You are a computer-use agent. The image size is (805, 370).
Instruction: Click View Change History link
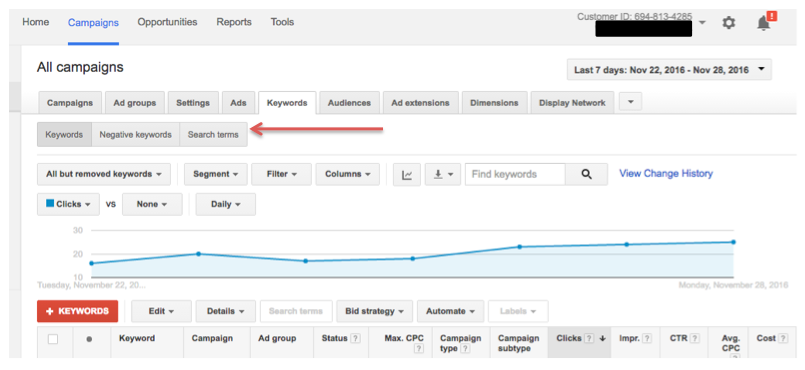point(666,173)
